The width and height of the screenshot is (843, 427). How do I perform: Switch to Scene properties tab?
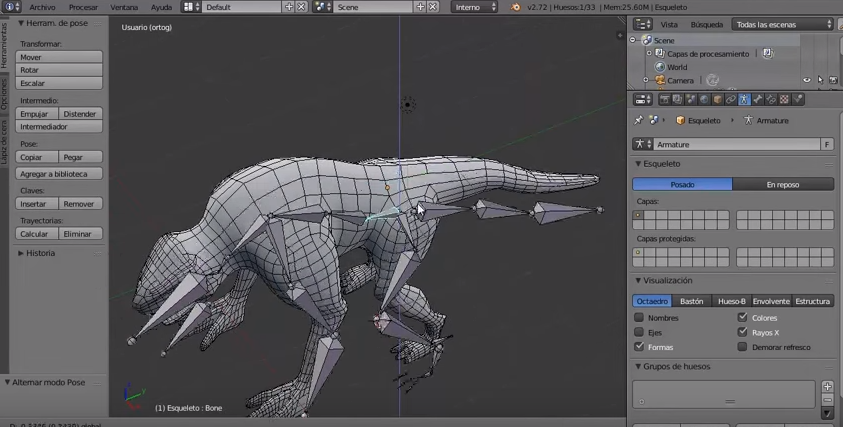(x=691, y=99)
